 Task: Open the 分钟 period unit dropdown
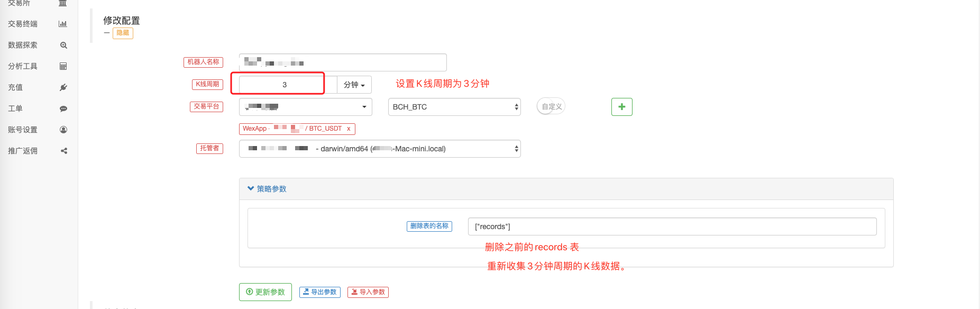click(x=354, y=85)
